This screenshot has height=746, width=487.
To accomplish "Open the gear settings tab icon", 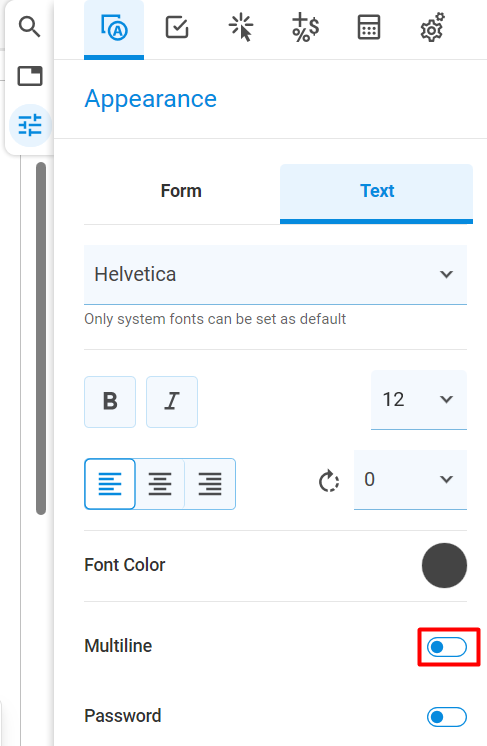I will click(432, 28).
